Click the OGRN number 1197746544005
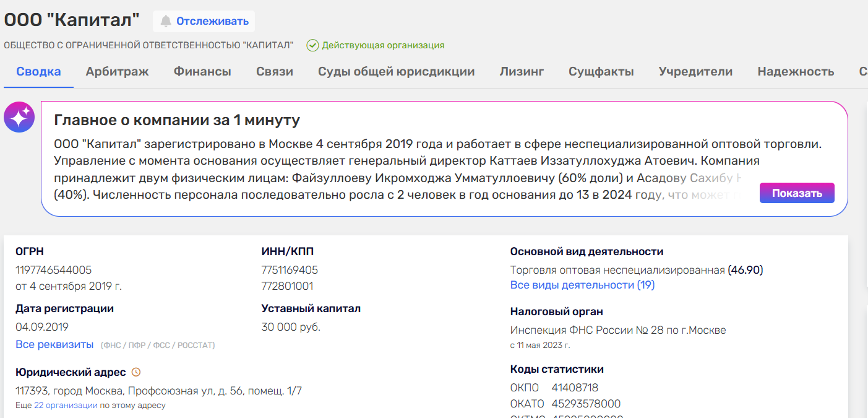 (x=53, y=270)
